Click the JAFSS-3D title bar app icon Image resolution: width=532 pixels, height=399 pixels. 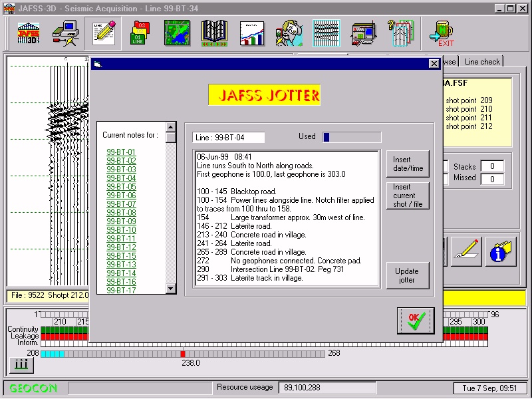[9, 8]
